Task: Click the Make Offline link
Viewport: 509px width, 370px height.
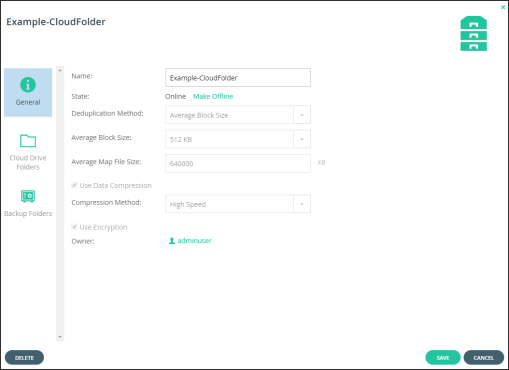Action: tap(213, 96)
